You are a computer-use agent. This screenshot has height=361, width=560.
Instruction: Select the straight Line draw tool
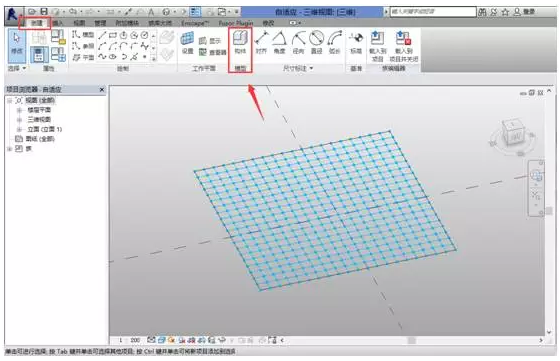102,35
